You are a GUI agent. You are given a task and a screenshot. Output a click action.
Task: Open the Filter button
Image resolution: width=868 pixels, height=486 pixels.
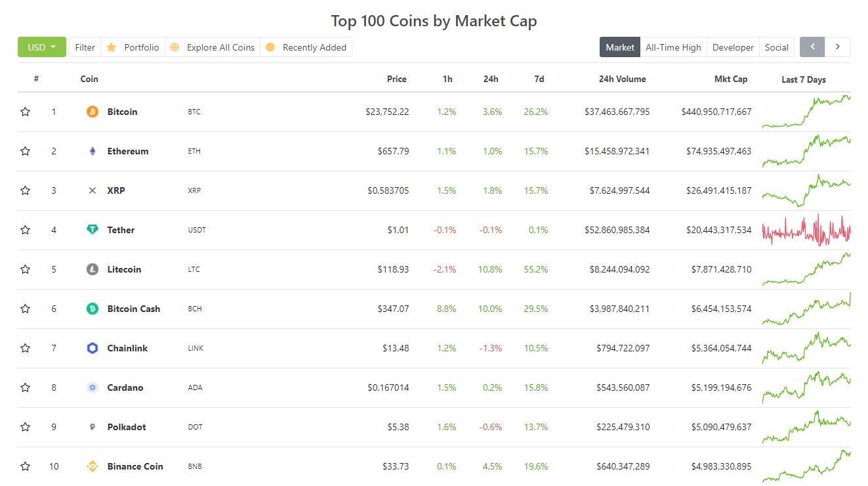(x=85, y=47)
